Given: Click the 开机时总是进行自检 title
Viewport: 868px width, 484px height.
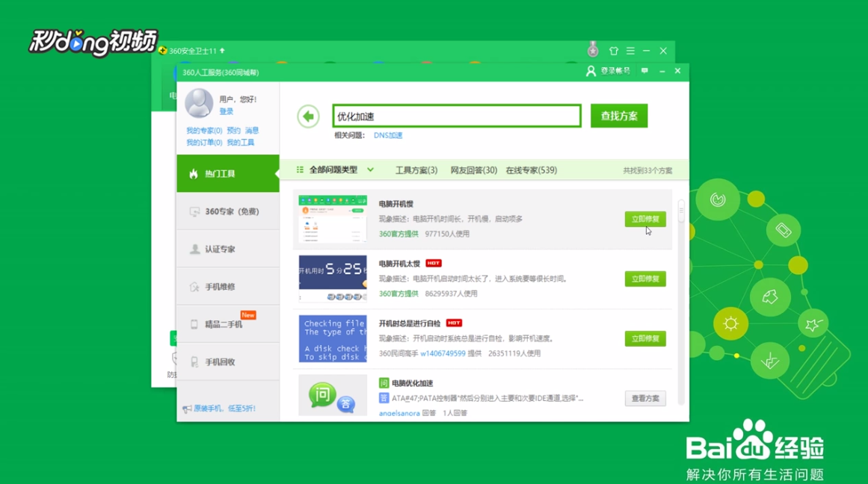Looking at the screenshot, I should tap(410, 323).
